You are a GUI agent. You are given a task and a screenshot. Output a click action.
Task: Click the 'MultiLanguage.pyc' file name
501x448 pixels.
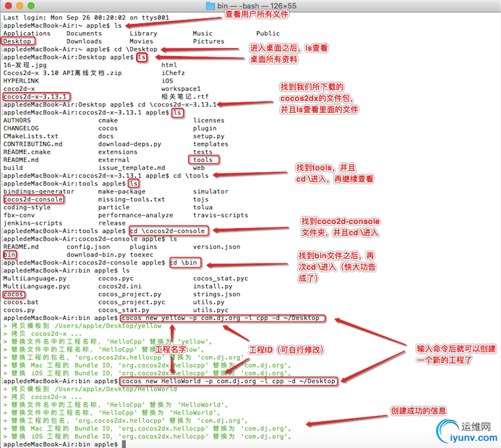pos(37,287)
